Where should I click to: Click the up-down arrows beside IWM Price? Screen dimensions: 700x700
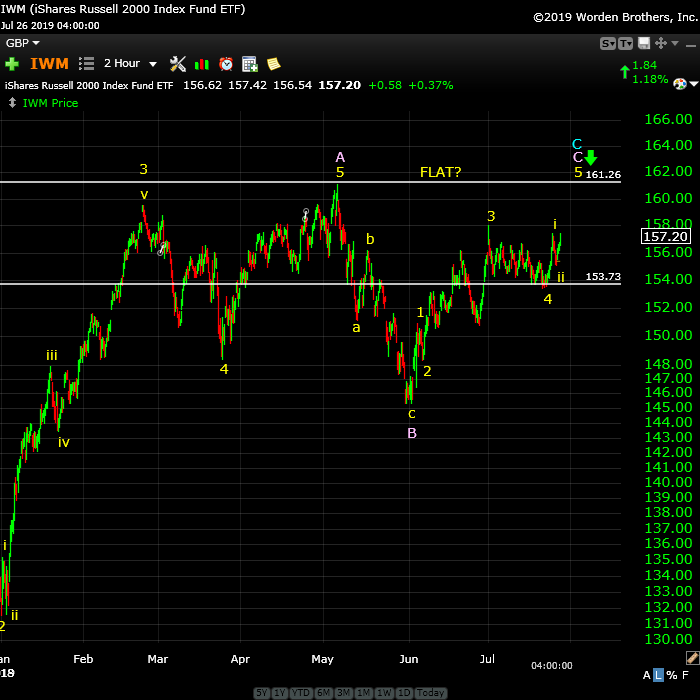pyautogui.click(x=12, y=103)
